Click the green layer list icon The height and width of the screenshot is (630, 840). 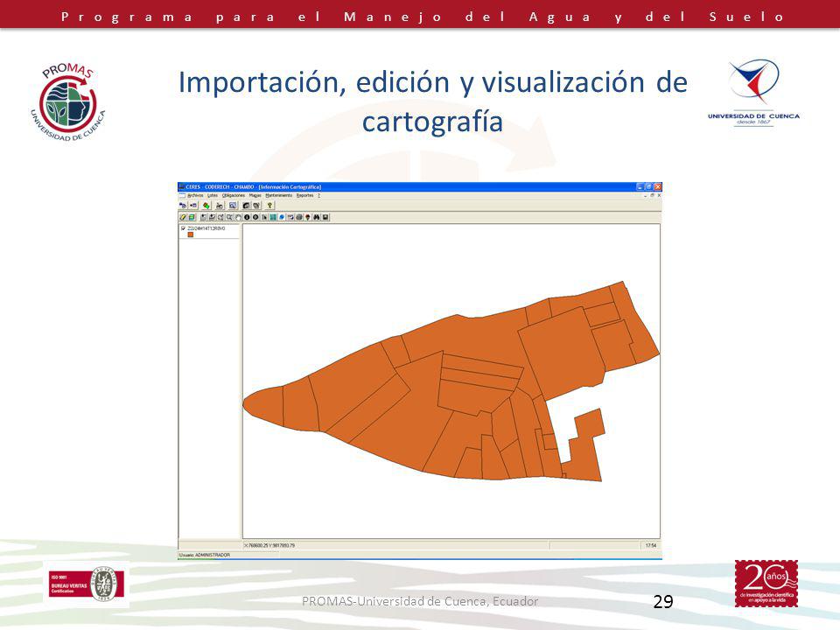point(192,218)
